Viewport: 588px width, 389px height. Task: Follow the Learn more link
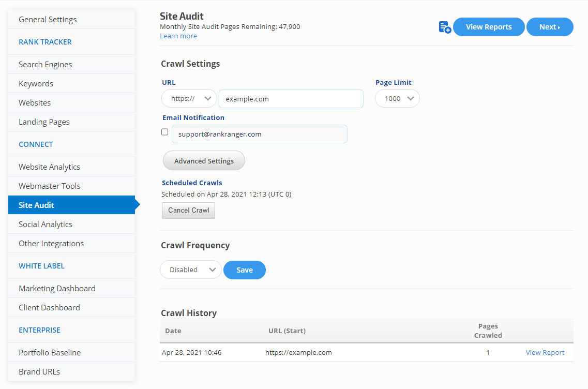(x=178, y=36)
